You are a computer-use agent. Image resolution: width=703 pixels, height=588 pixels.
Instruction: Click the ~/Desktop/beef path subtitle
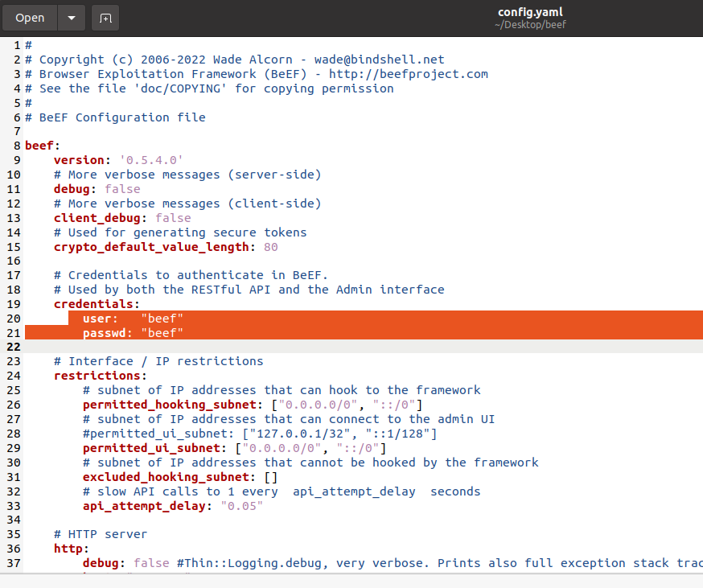(x=530, y=25)
